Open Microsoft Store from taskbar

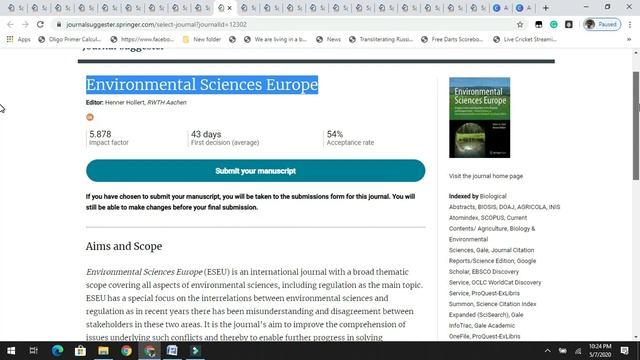[80, 351]
